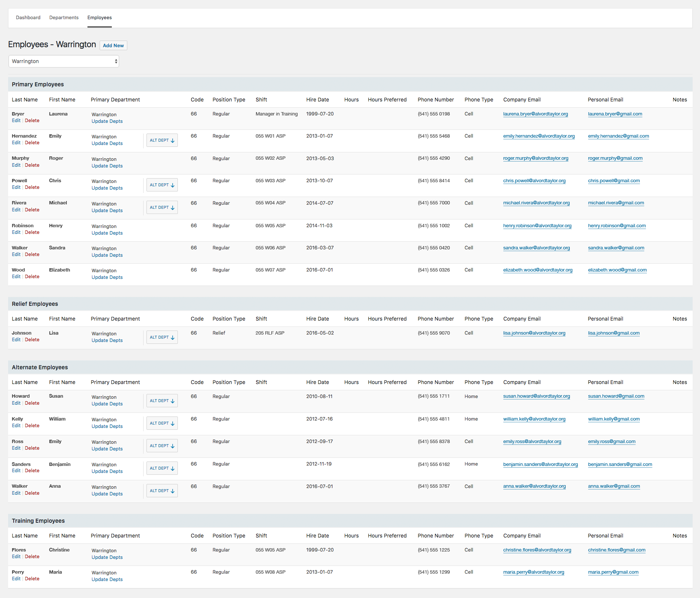This screenshot has height=598, width=700.
Task: Edit Maria Perry's employee entry
Action: pyautogui.click(x=16, y=579)
